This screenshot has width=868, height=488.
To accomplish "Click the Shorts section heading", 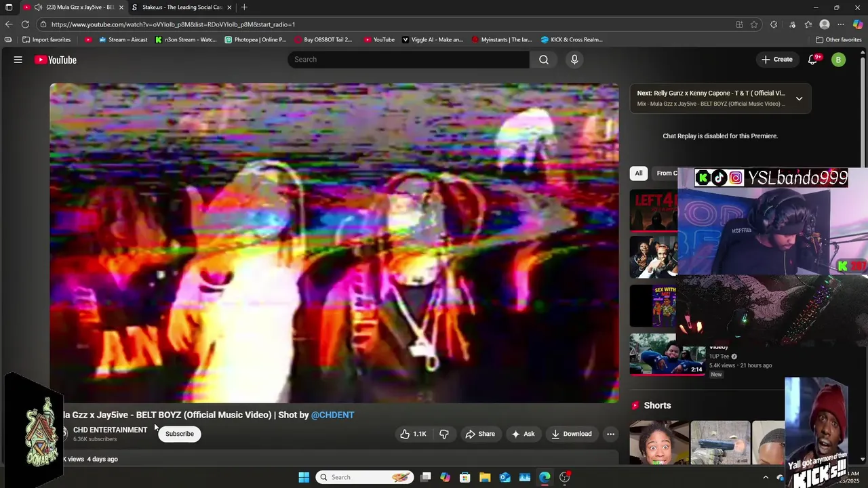I will tap(657, 405).
